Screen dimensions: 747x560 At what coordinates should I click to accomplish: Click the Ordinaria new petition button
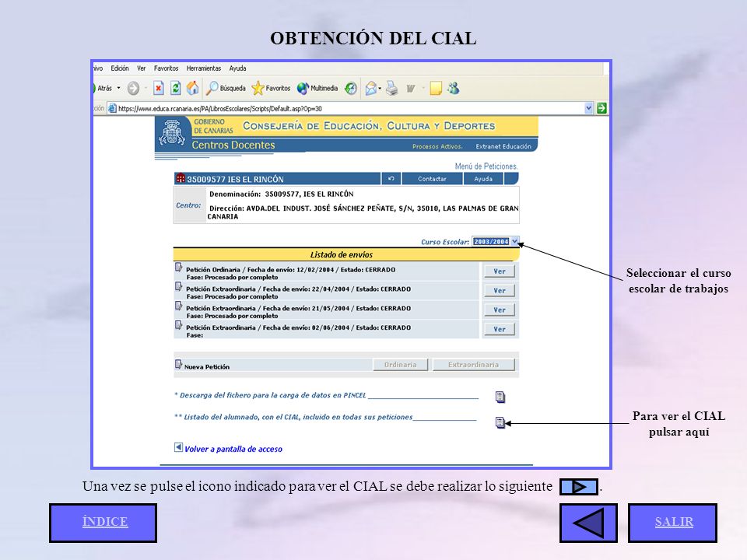[400, 365]
